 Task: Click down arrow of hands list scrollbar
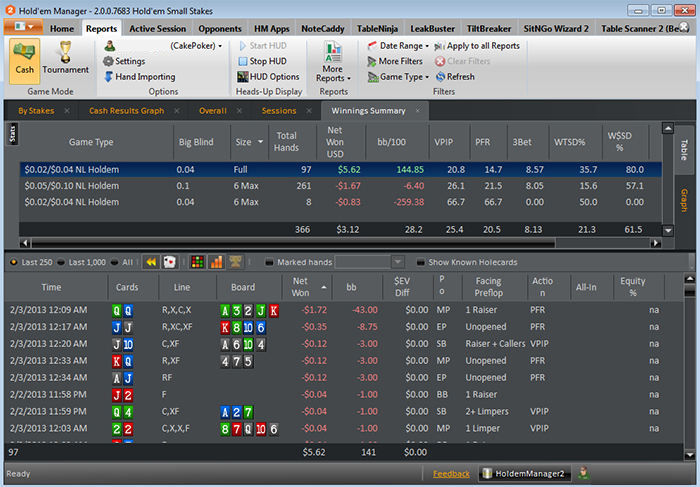690,455
